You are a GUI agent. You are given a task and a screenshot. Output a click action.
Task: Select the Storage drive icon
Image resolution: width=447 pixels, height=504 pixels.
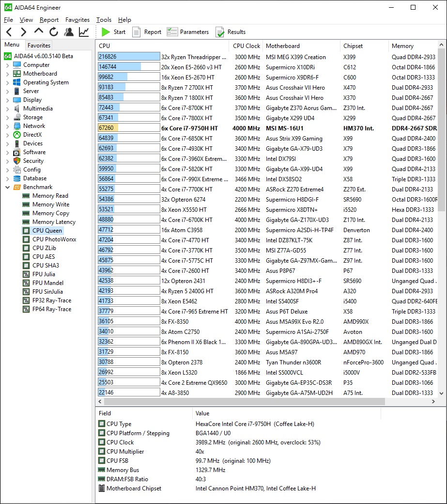click(x=17, y=117)
